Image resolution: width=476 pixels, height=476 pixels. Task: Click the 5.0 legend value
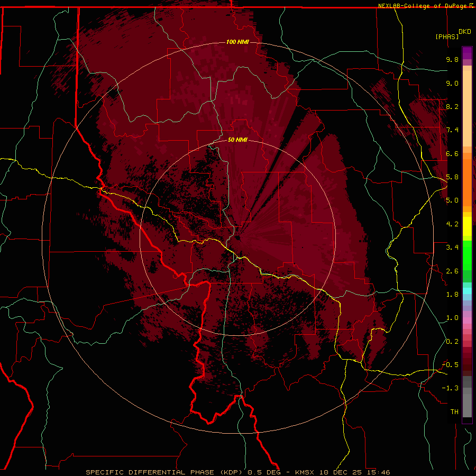click(452, 200)
